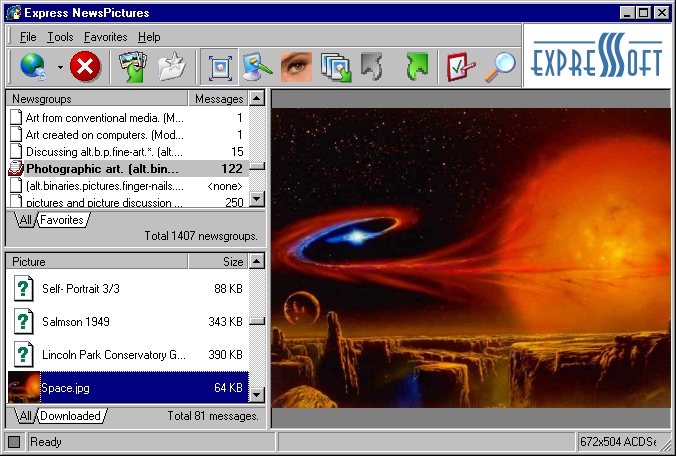Select 'Art created on computers' newsgroup
The height and width of the screenshot is (456, 676).
tap(128, 135)
